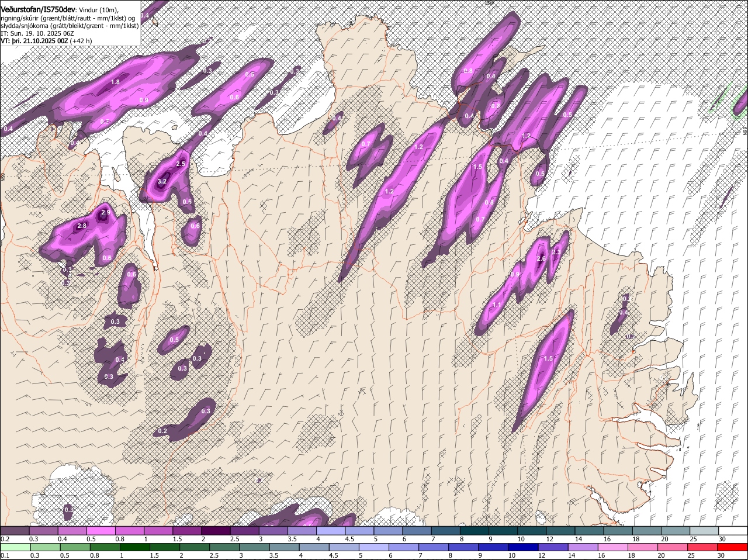Select the bright pink 0.5 swatch, upper legend
This screenshot has width=748, height=560.
click(101, 530)
